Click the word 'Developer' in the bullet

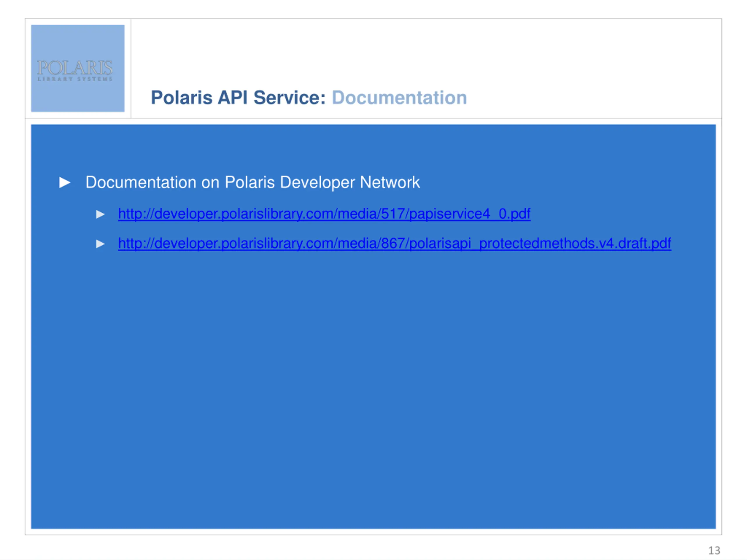tap(317, 183)
